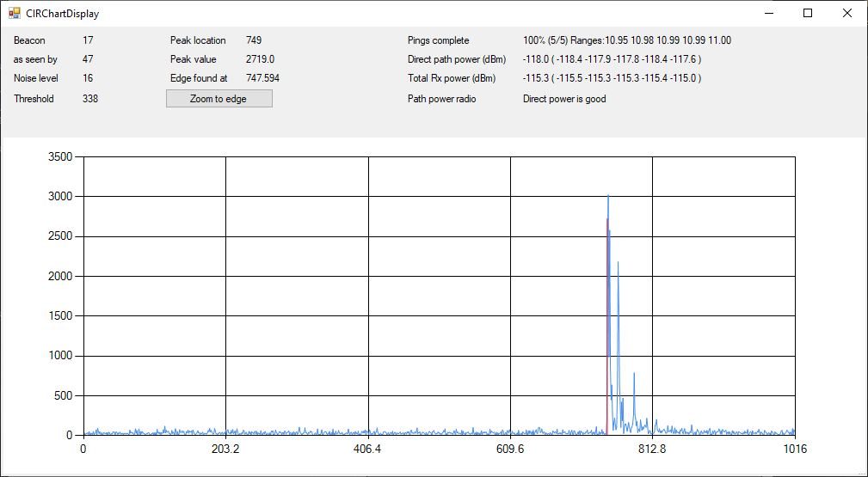Click the Total Rx power values line
The height and width of the screenshot is (477, 868).
(x=612, y=78)
